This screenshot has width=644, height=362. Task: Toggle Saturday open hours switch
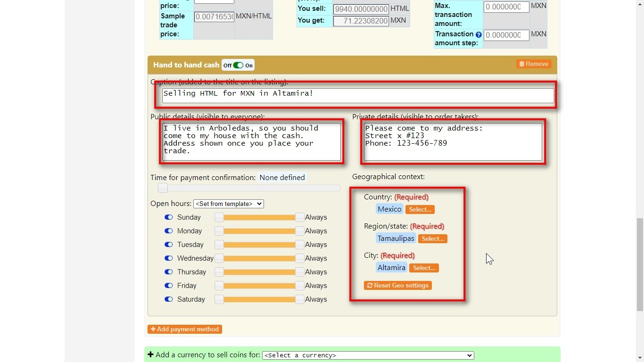[168, 299]
